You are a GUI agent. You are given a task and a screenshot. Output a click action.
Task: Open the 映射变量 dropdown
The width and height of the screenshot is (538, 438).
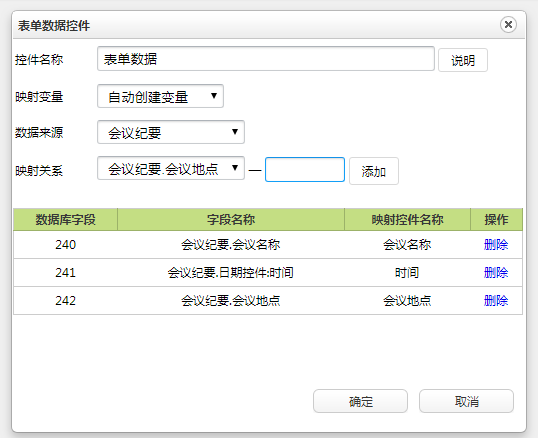click(x=161, y=96)
